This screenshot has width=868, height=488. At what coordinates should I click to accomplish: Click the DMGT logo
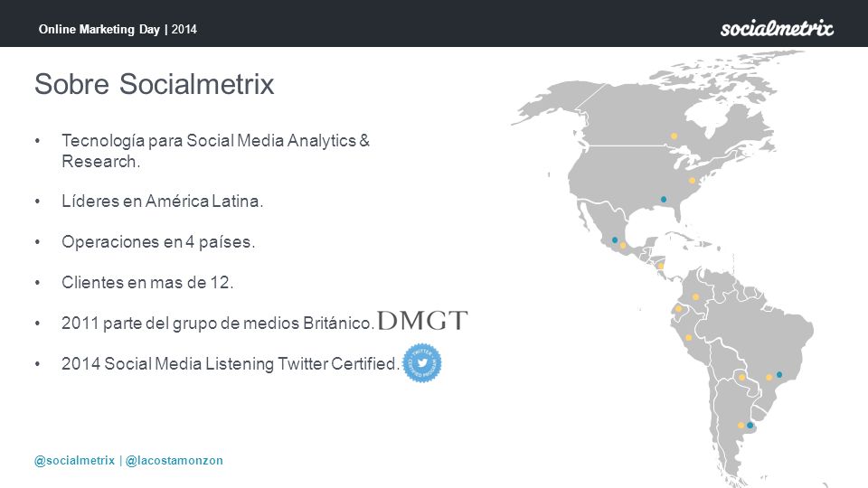(422, 320)
